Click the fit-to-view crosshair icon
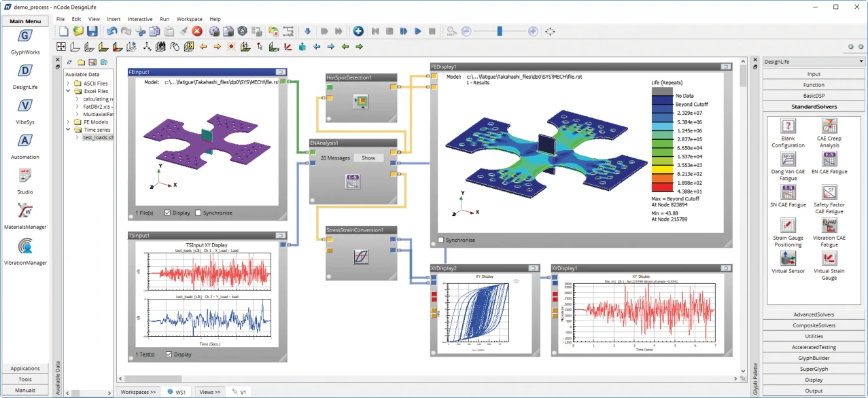This screenshot has height=398, width=868. (x=550, y=31)
